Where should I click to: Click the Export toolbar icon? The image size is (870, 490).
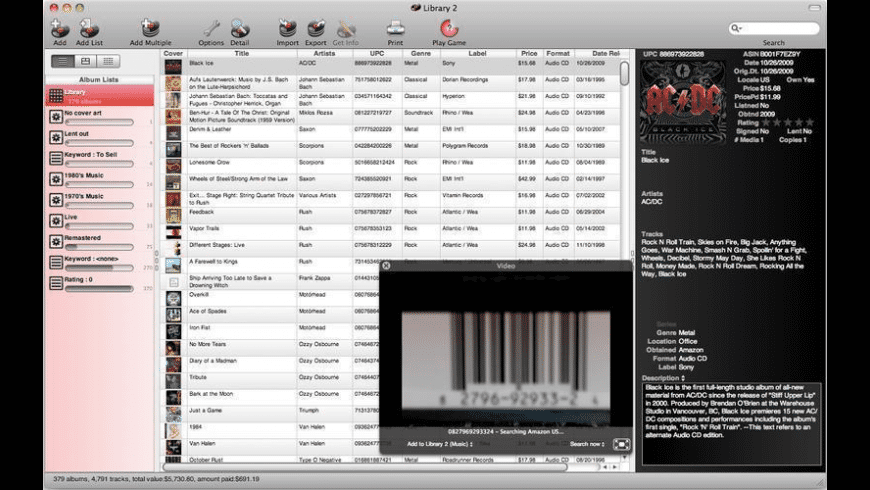[316, 28]
